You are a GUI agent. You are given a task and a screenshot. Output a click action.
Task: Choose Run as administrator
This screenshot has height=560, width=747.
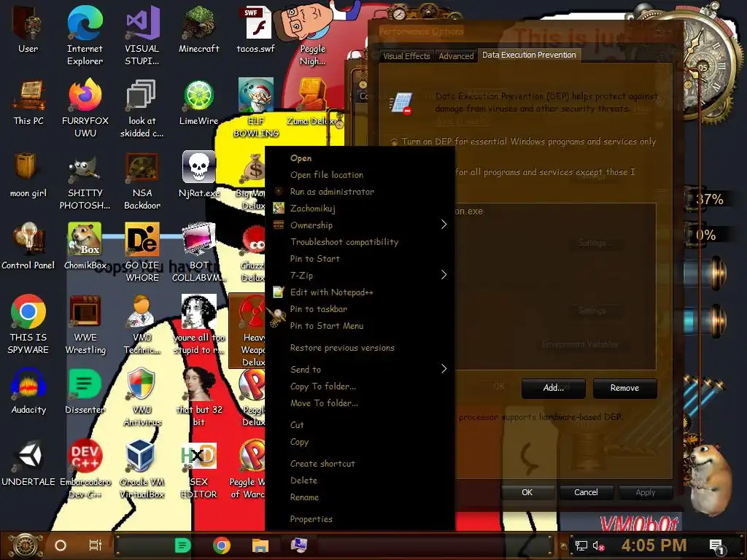coord(360,192)
